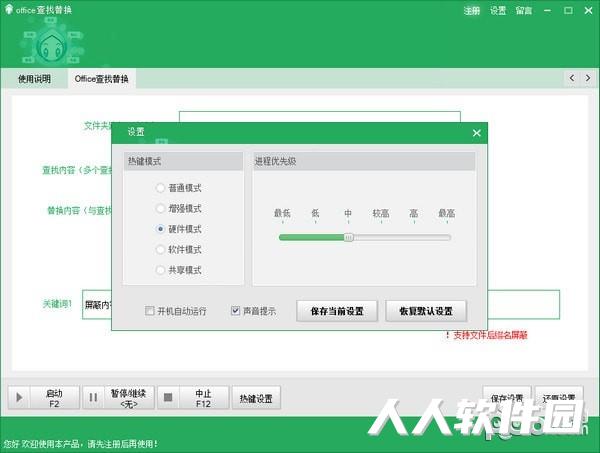Click the play icon beside 启动 F2

[19, 398]
